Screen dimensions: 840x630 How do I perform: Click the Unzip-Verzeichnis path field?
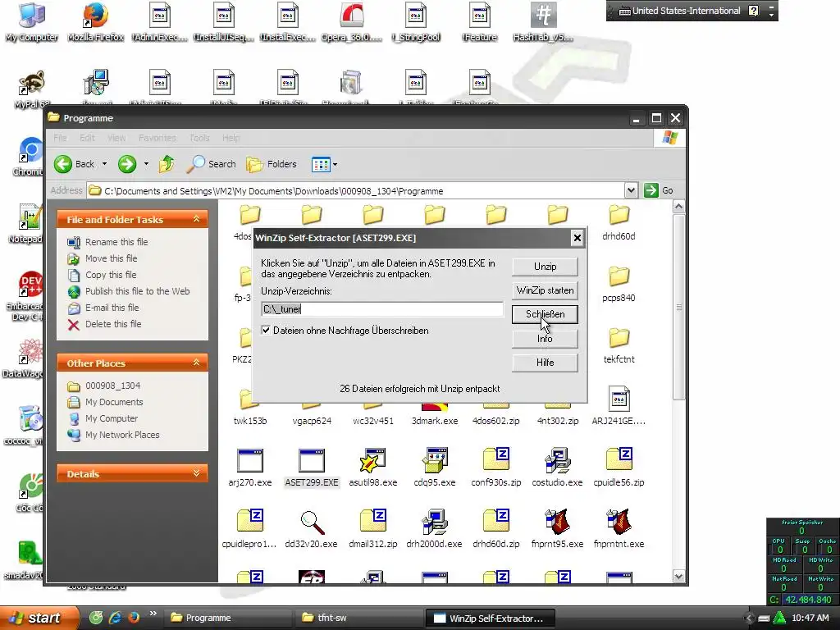[x=382, y=309]
